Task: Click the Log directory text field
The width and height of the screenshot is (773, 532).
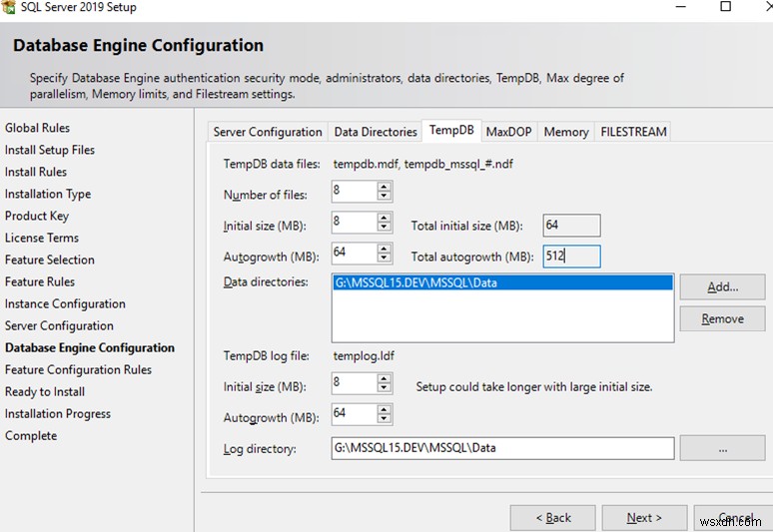Action: coord(502,448)
